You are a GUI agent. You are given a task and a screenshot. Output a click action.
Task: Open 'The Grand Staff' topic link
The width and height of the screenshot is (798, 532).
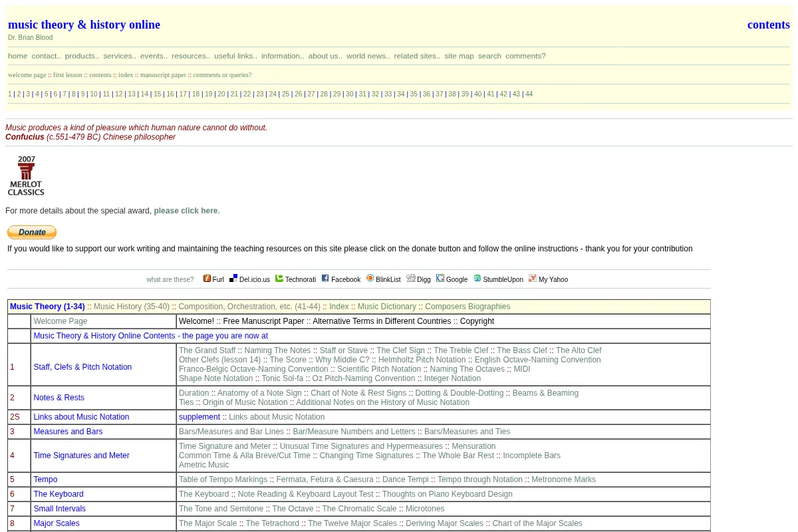[207, 350]
